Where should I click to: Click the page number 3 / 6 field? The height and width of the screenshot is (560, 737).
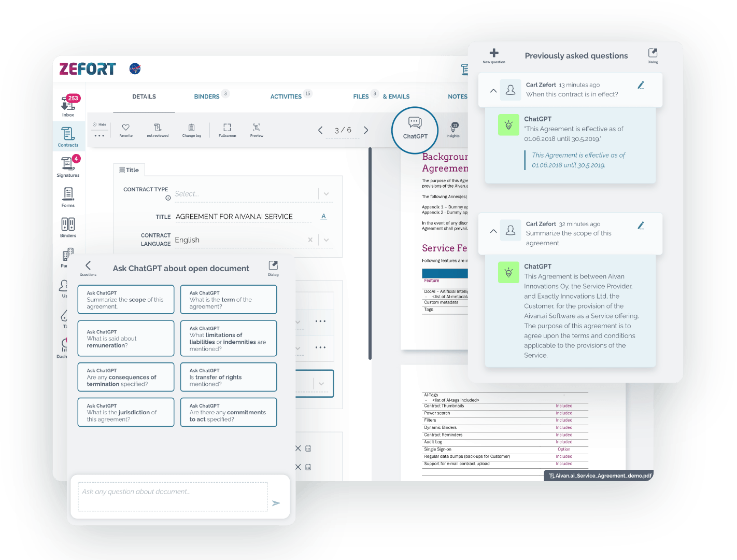click(x=343, y=130)
